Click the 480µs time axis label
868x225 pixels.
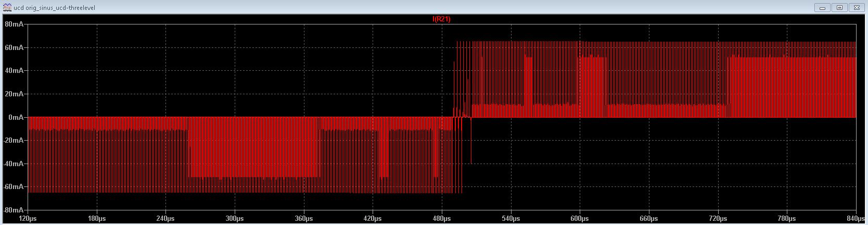click(442, 218)
